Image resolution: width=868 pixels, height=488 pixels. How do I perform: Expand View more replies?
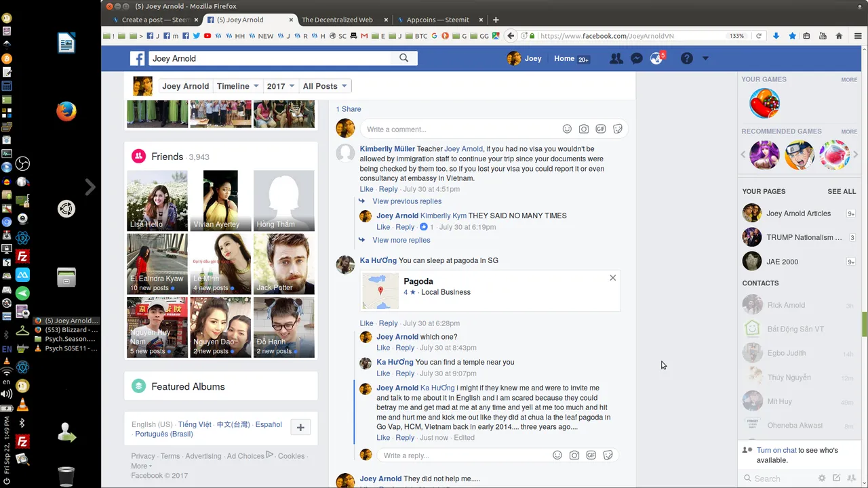tap(401, 240)
